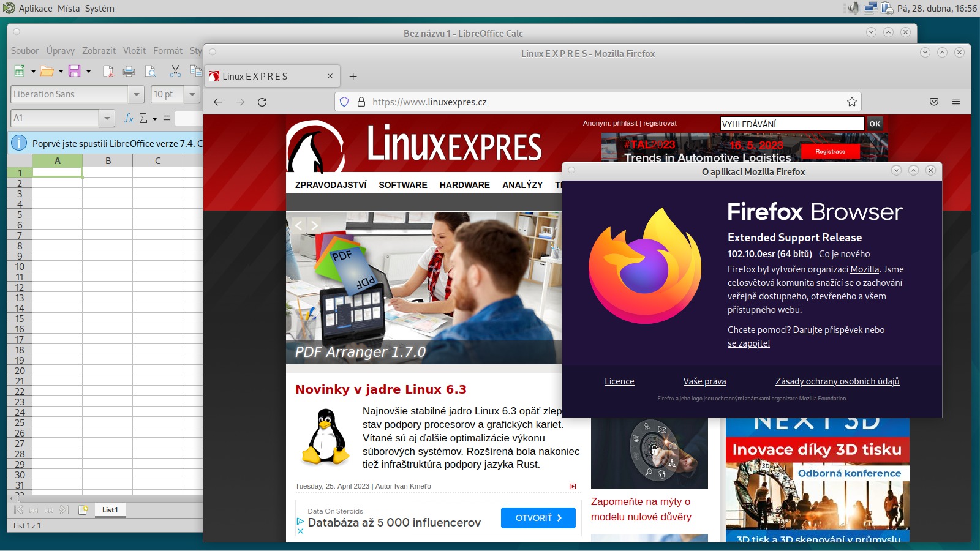
Task: Click the blue OTVORIŤ ad button
Action: click(x=538, y=518)
